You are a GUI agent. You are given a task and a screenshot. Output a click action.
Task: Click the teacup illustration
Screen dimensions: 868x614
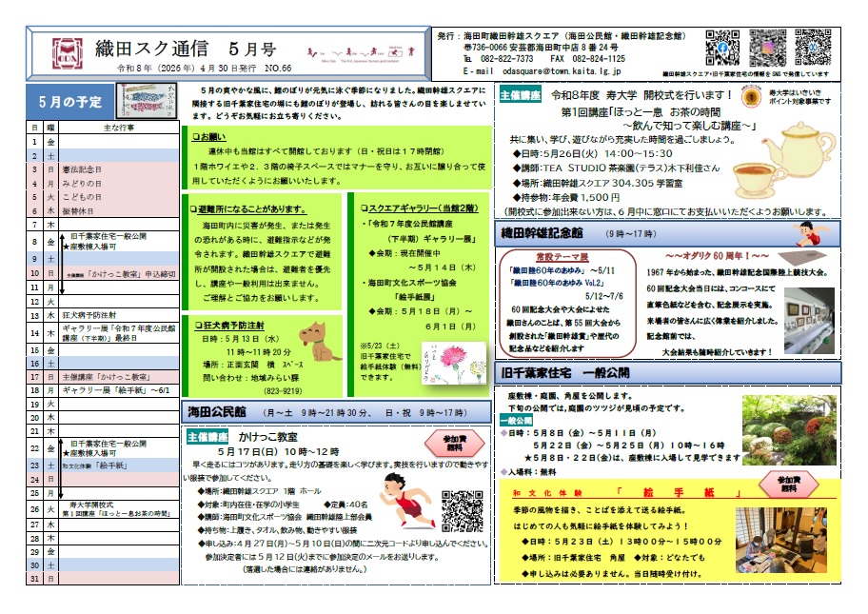tap(756, 180)
